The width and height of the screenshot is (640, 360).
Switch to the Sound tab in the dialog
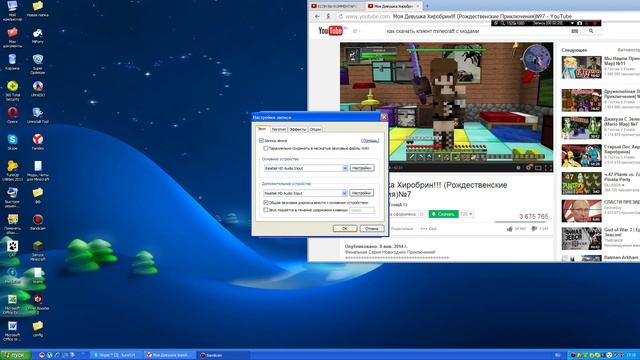262,129
